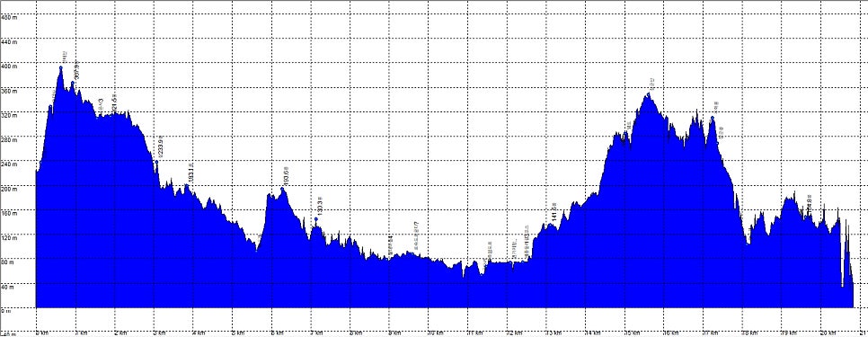Click the '360 m' axis label
868x337 pixels.
pyautogui.click(x=9, y=91)
